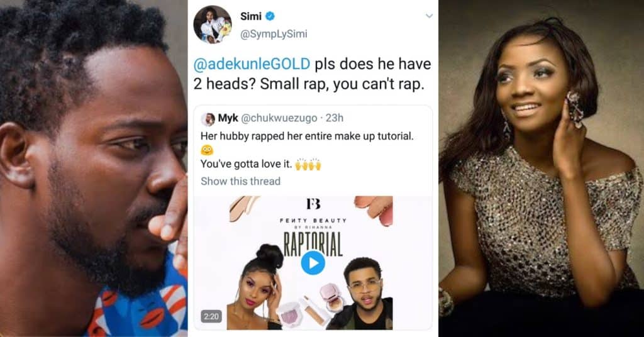Click the 2:20 video duration badge

211,316
